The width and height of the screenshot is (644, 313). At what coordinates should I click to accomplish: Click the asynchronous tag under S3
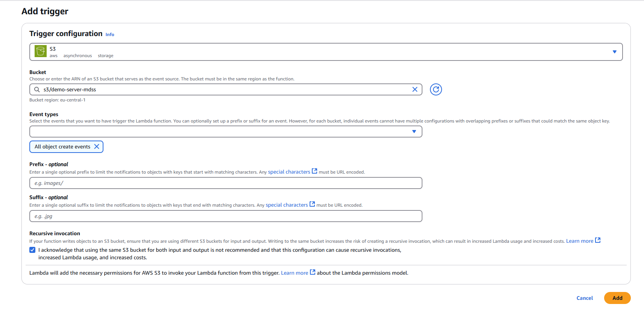77,56
